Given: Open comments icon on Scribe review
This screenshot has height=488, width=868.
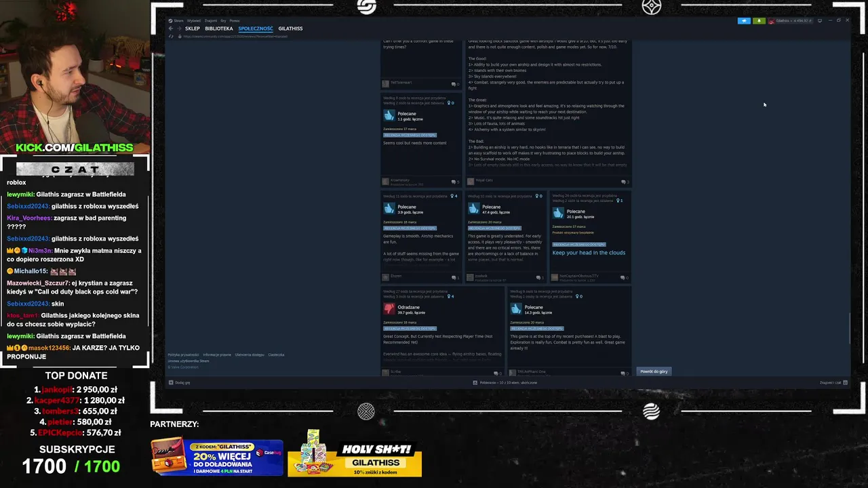Looking at the screenshot, I should tap(497, 373).
